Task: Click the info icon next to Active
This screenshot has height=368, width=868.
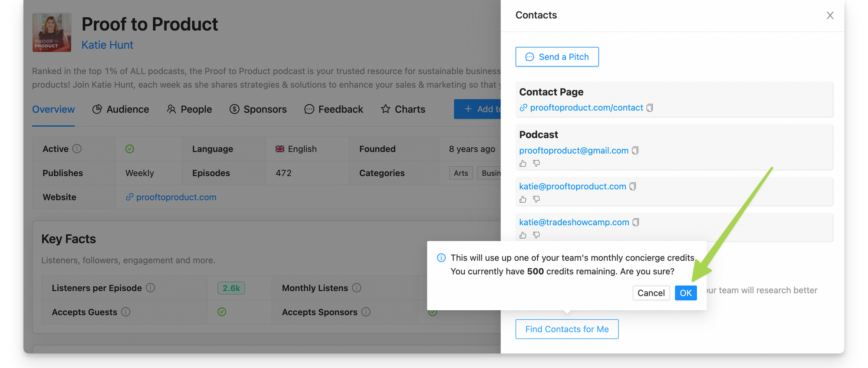Action: click(77, 149)
